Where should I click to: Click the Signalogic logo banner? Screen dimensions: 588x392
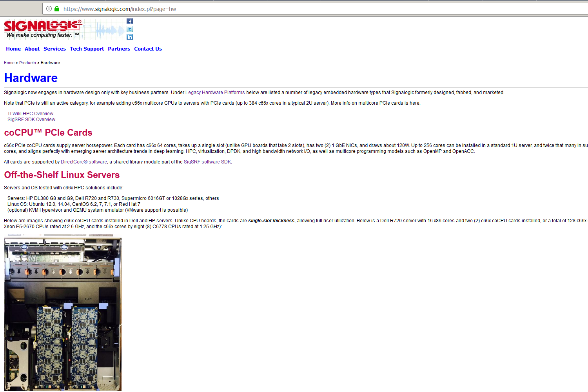point(65,29)
